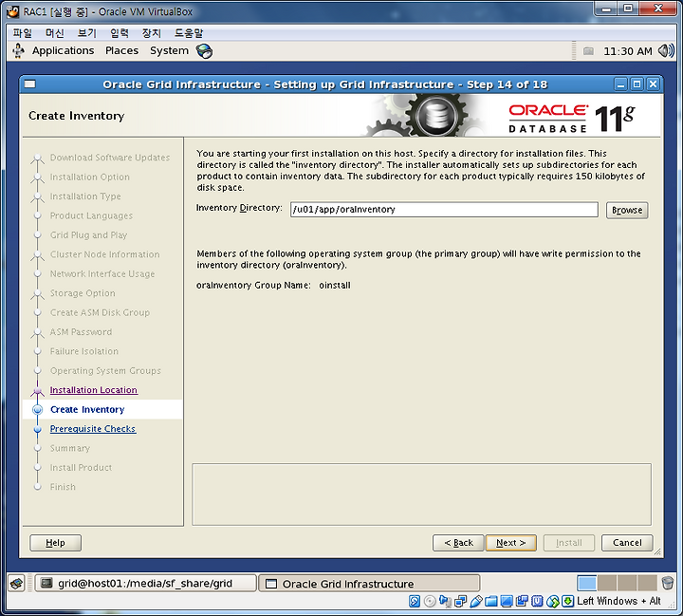Click the Show Desktop icon in bottom panel
The image size is (683, 616).
point(17,583)
